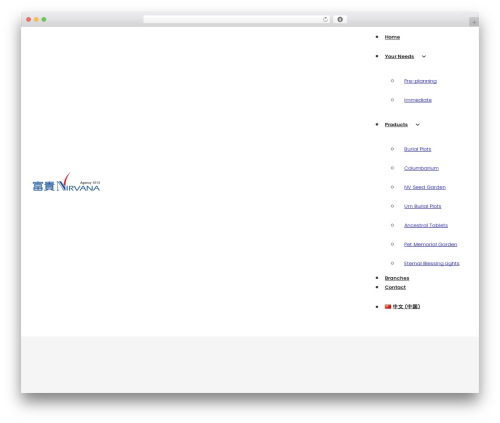Screen dimensions: 500x423
Task: Close the browser window with red button
Action: pos(29,19)
